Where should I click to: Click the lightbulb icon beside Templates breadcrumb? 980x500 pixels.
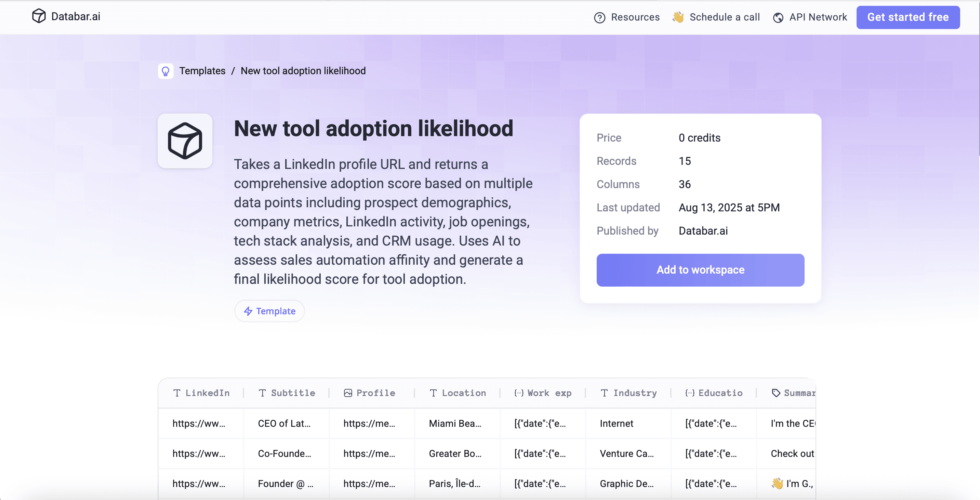[x=166, y=71]
